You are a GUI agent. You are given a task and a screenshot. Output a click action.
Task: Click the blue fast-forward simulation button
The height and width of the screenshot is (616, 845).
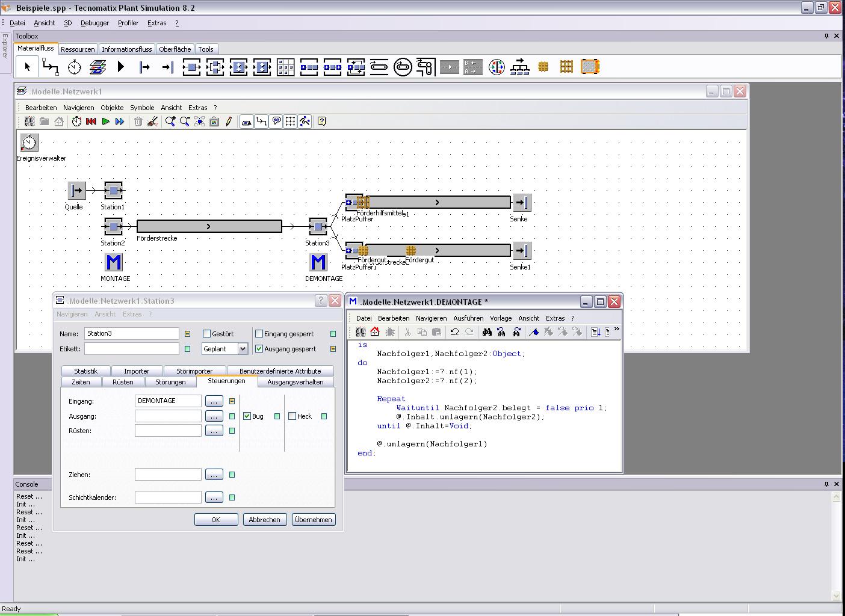coord(120,122)
